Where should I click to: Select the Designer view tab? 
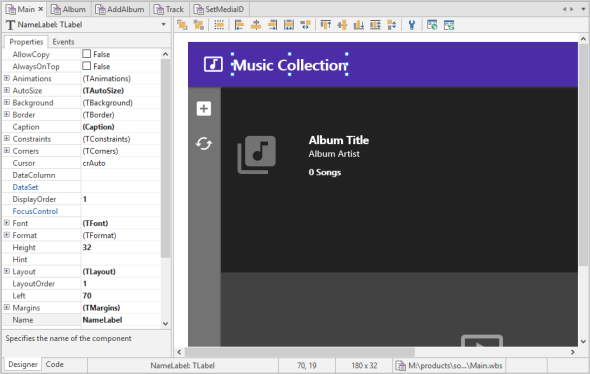coord(23,364)
